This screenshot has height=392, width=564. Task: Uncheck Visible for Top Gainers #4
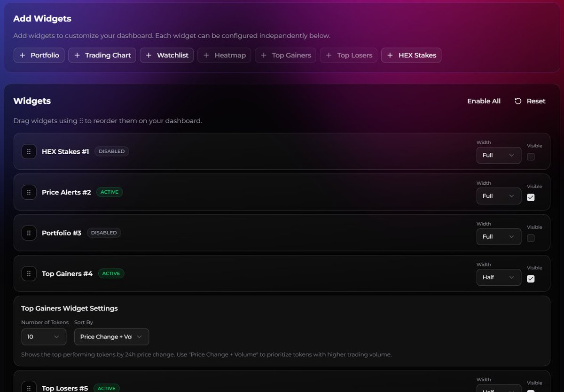point(531,279)
